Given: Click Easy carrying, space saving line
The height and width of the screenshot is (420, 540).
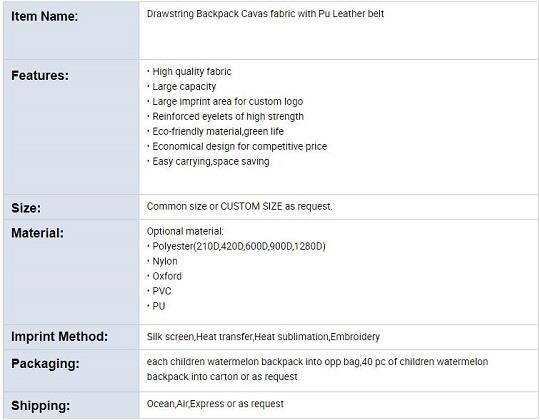Looking at the screenshot, I should click(208, 161).
